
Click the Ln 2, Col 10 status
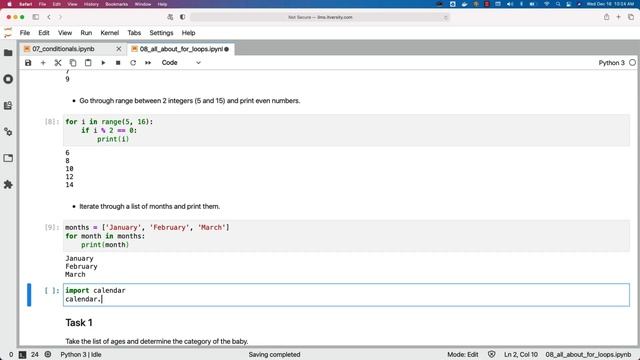coord(521,355)
